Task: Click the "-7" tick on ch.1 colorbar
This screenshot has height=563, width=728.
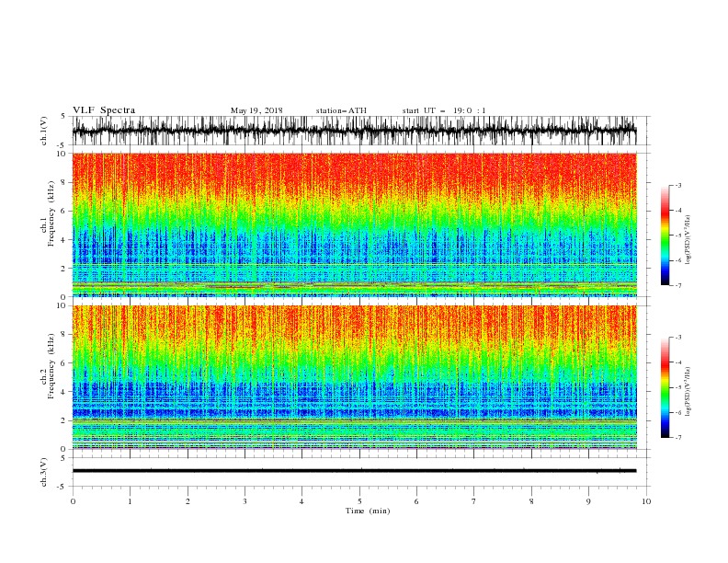Action: click(677, 285)
